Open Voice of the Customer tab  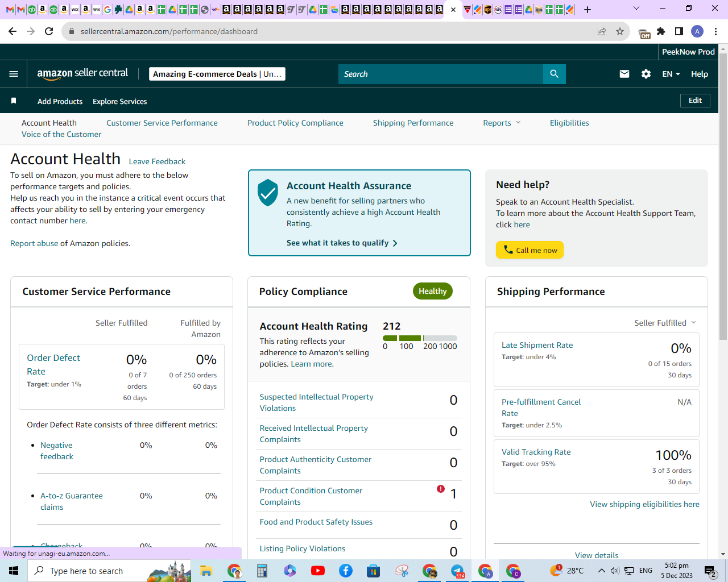(x=61, y=134)
